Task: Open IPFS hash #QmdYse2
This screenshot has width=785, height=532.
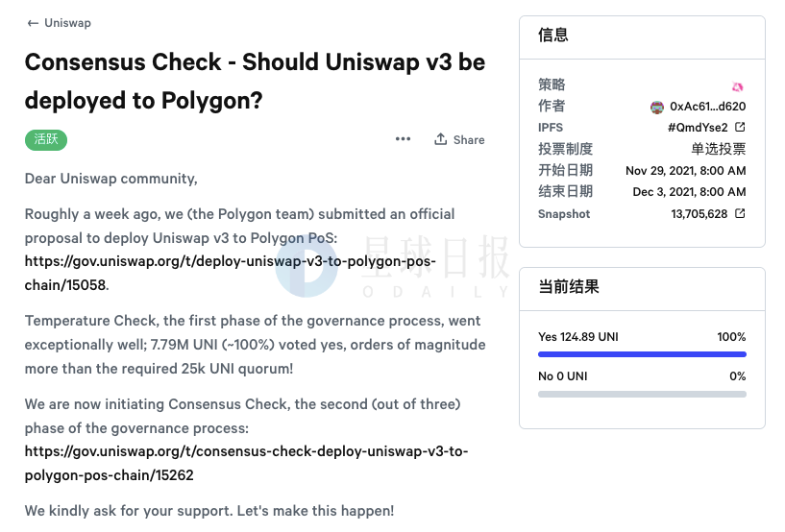Action: pos(698,128)
